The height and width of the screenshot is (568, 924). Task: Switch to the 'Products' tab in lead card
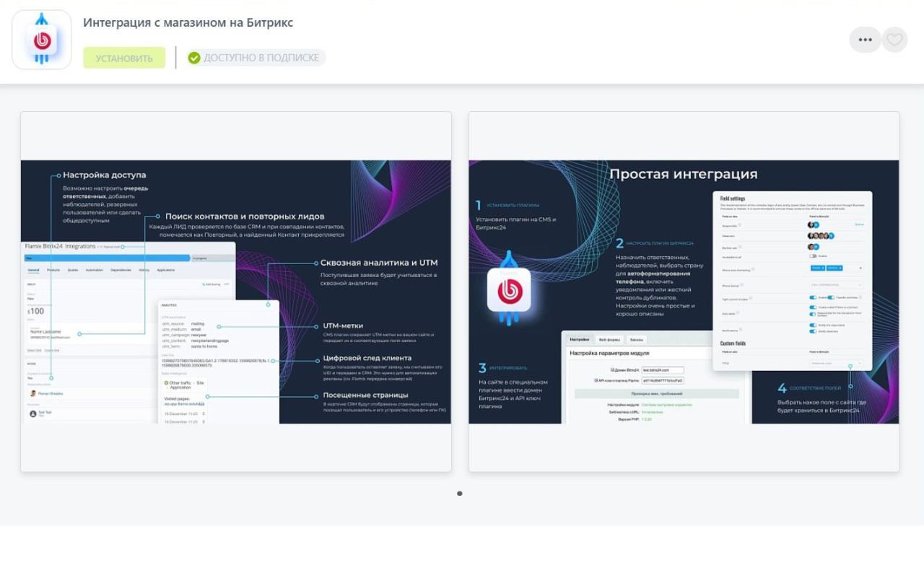click(53, 270)
